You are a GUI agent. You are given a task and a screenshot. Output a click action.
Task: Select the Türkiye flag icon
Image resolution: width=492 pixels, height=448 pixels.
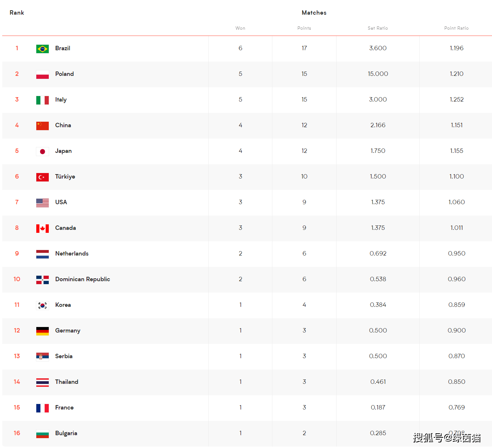coord(43,177)
